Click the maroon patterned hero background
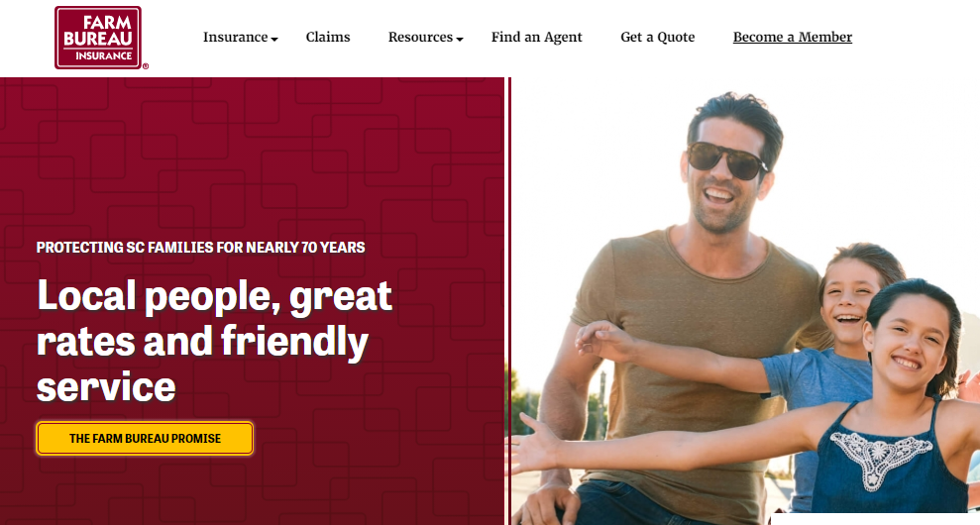The height and width of the screenshot is (525, 980). tap(250, 157)
